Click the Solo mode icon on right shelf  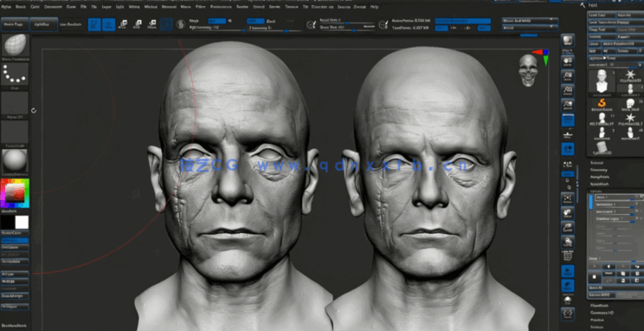(568, 300)
